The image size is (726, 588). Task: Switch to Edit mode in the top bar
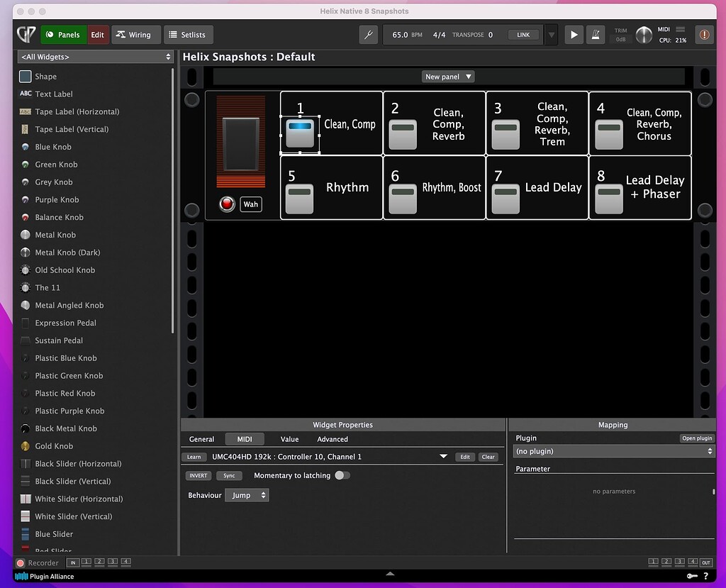(x=97, y=34)
